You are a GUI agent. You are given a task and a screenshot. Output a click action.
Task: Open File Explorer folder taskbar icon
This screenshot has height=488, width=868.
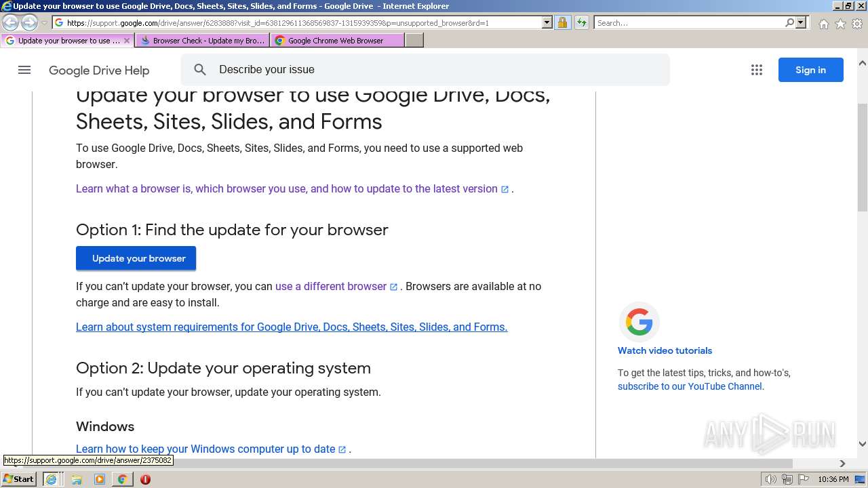click(77, 479)
